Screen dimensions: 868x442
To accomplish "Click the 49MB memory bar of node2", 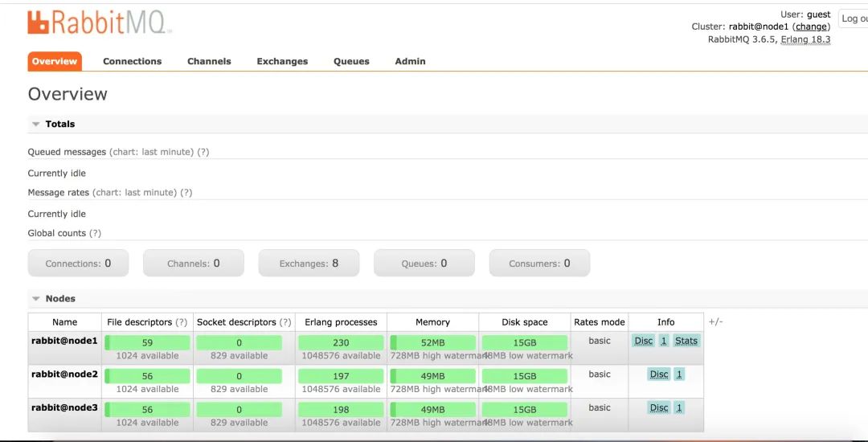I will [433, 376].
